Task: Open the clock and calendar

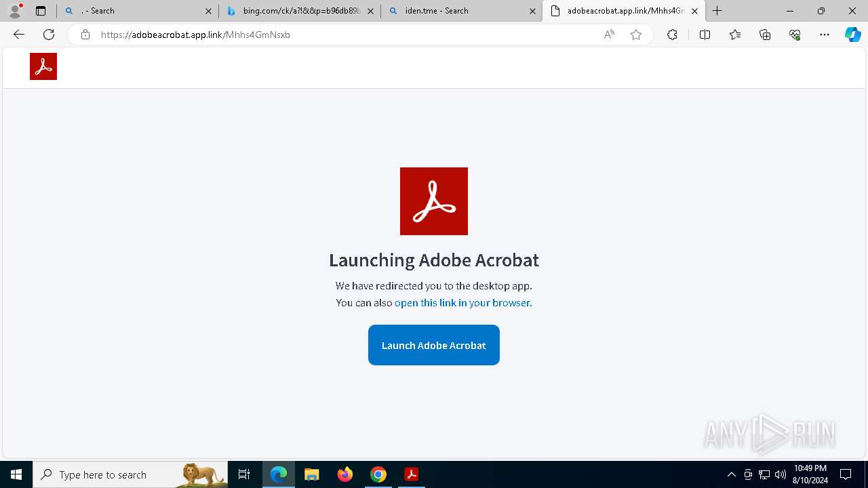Action: click(810, 474)
